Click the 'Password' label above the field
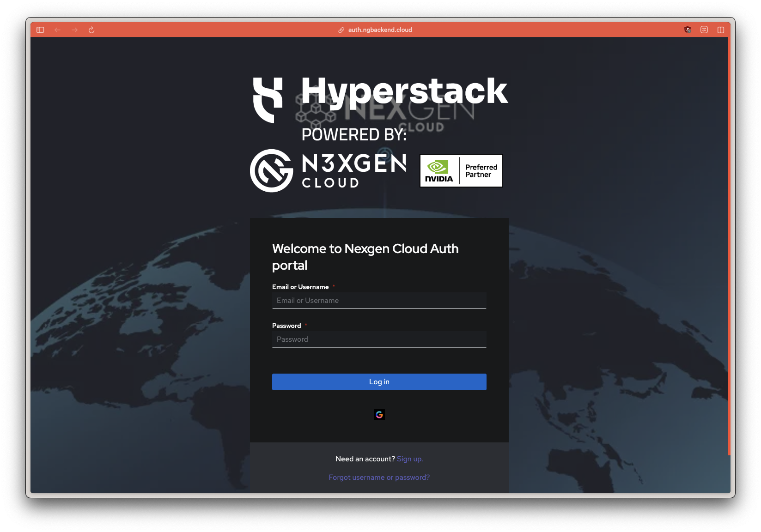 click(x=286, y=326)
